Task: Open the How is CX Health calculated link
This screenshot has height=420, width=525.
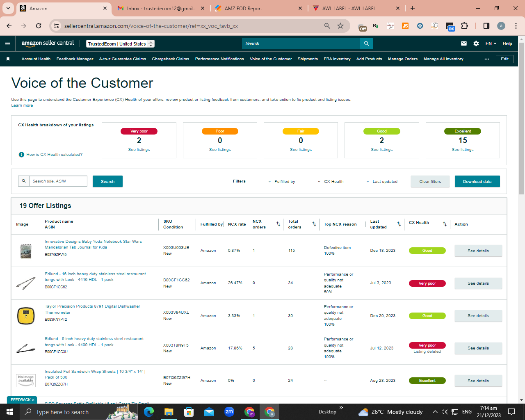Action: pos(55,155)
